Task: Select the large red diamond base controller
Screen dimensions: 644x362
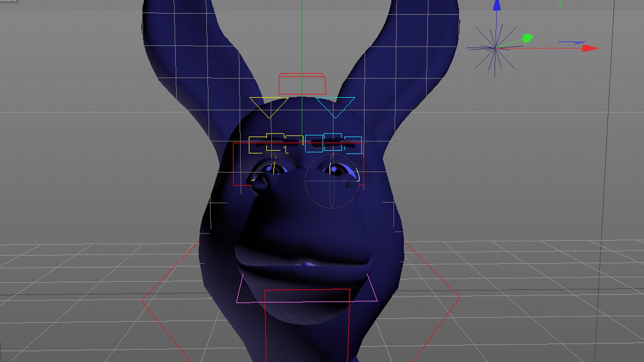Action: 459,297
